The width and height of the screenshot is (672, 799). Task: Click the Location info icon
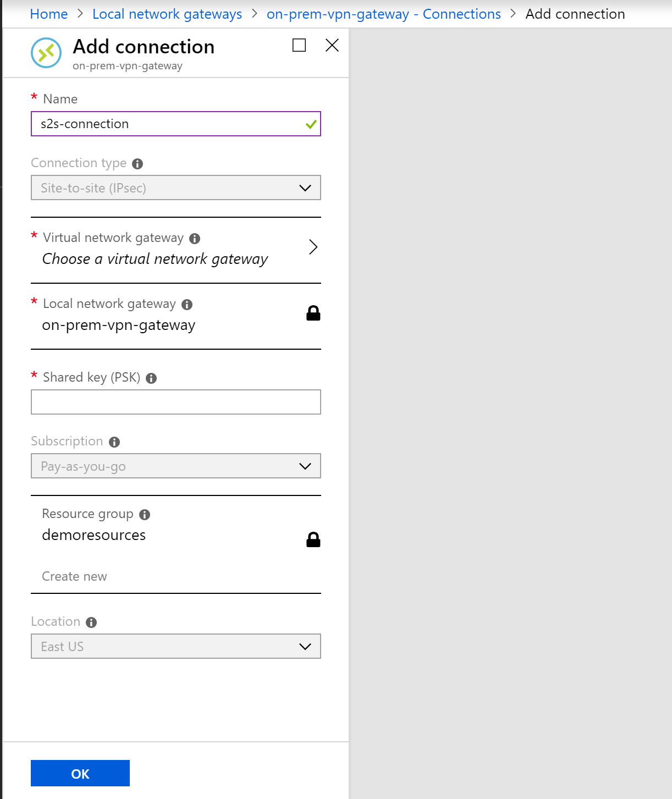pyautogui.click(x=91, y=622)
